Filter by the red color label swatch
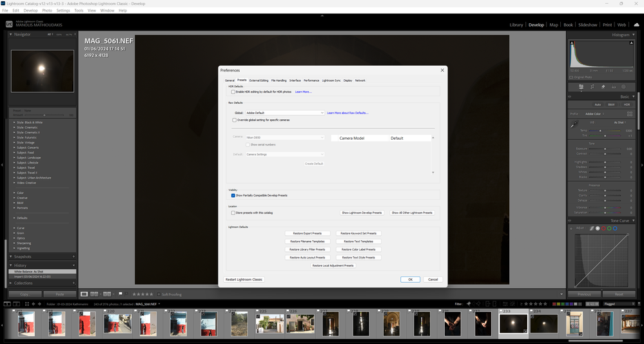Image resolution: width=644 pixels, height=344 pixels. [x=554, y=304]
